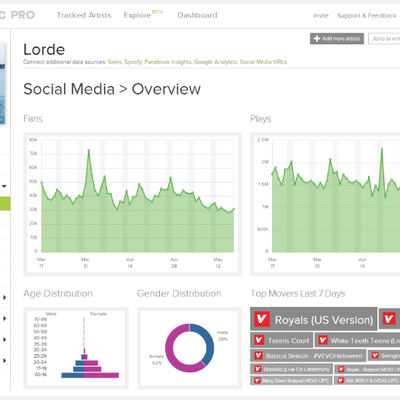Click the Vevo icon beside Swingin tile
The image size is (400, 400).
point(375,356)
